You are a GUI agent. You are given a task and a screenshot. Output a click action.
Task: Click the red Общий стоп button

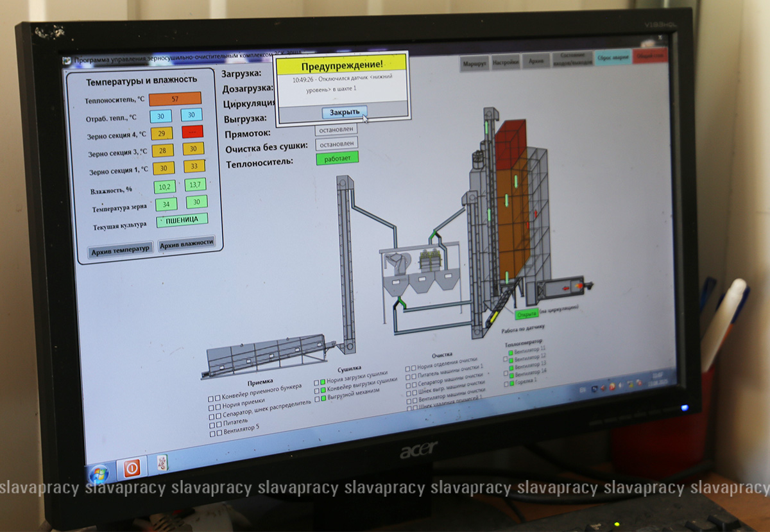(x=650, y=55)
